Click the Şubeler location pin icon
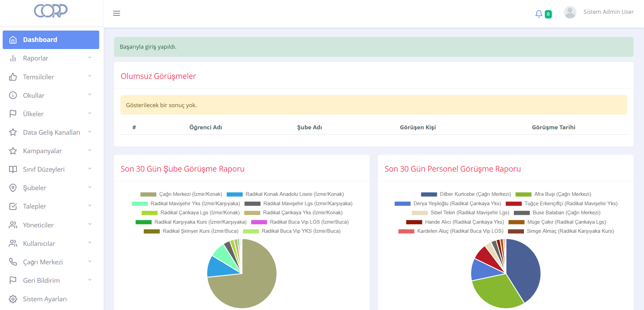644x310 pixels. point(13,188)
